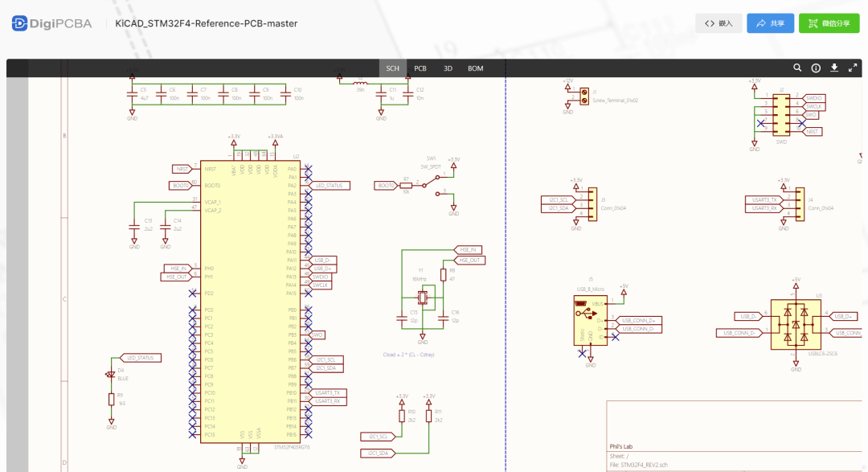Click the HSE_IN label near crystal
This screenshot has height=472, width=868.
[469, 250]
